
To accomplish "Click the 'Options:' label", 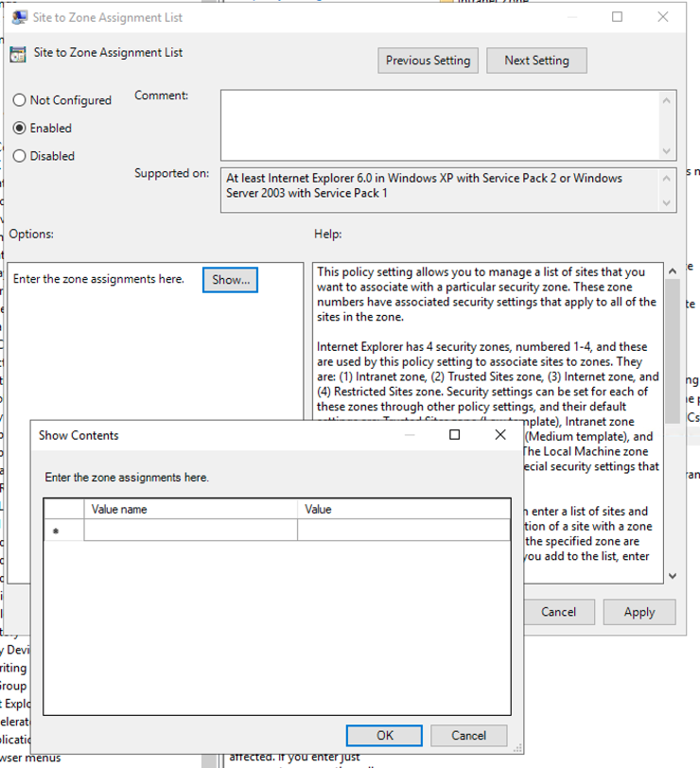I will click(31, 235).
